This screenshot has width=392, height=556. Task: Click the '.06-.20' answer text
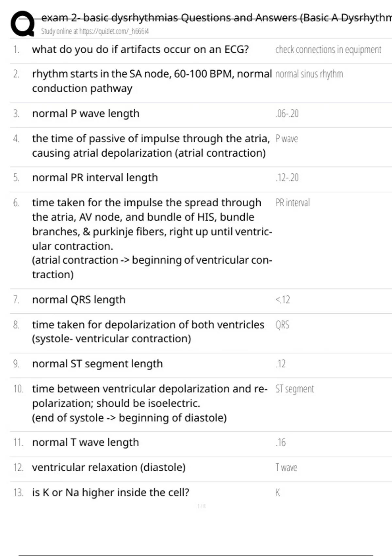point(287,114)
